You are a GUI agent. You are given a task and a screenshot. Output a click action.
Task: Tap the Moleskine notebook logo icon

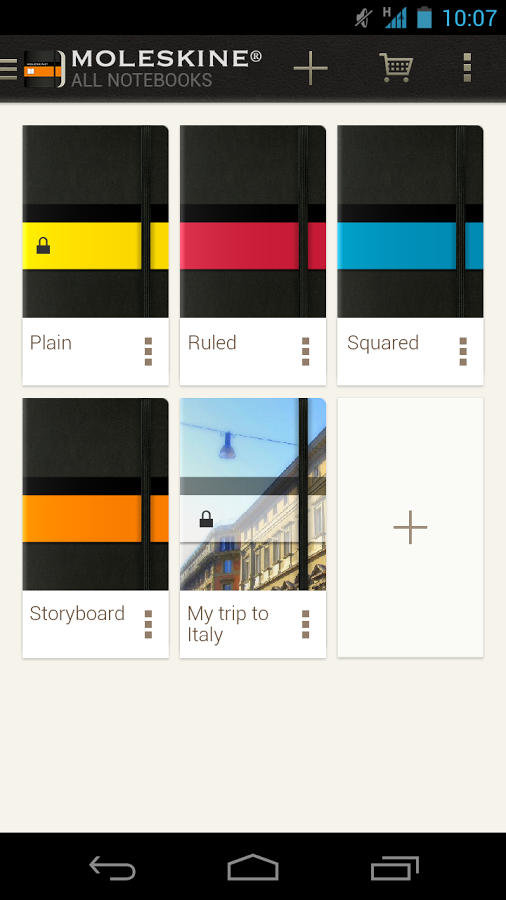pos(44,69)
